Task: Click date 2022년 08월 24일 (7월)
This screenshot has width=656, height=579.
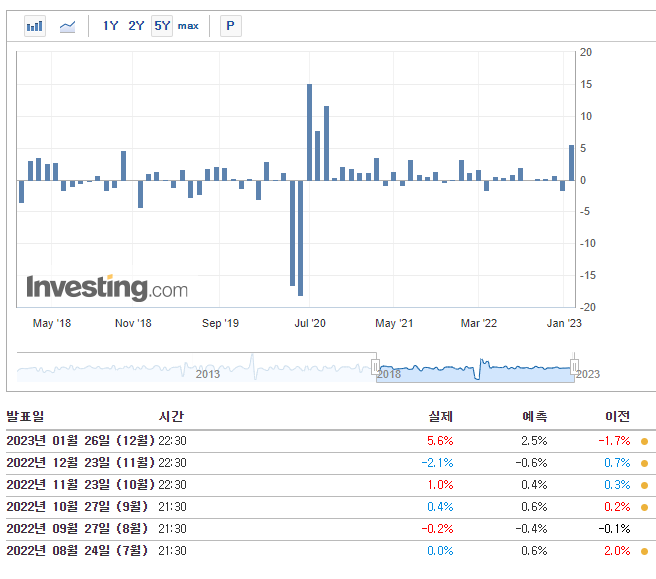Action: [x=77, y=551]
